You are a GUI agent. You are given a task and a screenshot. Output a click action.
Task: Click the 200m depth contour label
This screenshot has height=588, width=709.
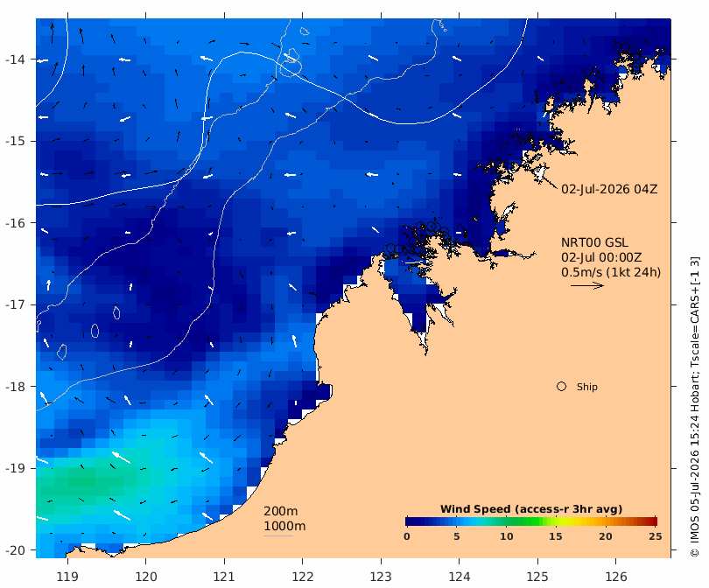280,511
